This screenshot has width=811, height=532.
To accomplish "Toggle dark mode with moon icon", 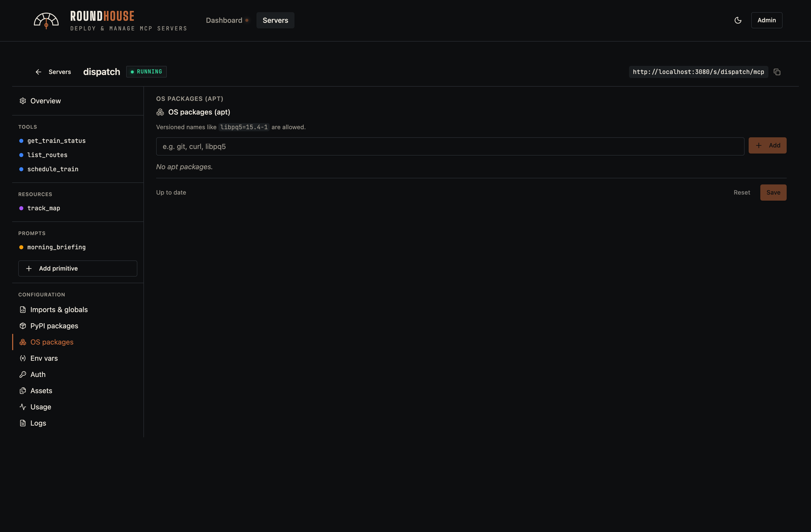I will (738, 21).
